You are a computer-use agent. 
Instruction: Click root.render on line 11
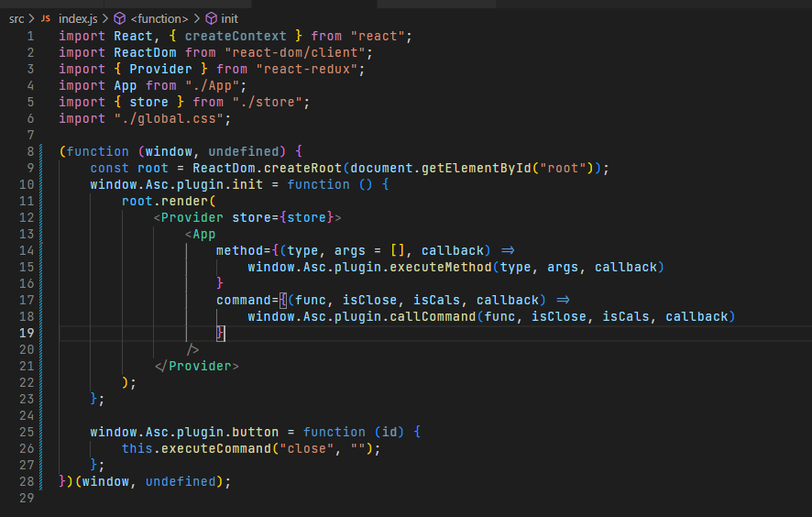(165, 201)
